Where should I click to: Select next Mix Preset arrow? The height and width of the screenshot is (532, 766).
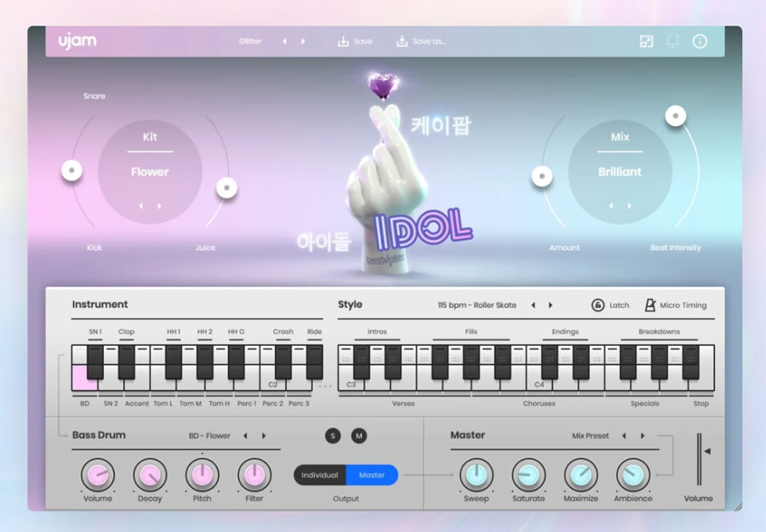643,436
